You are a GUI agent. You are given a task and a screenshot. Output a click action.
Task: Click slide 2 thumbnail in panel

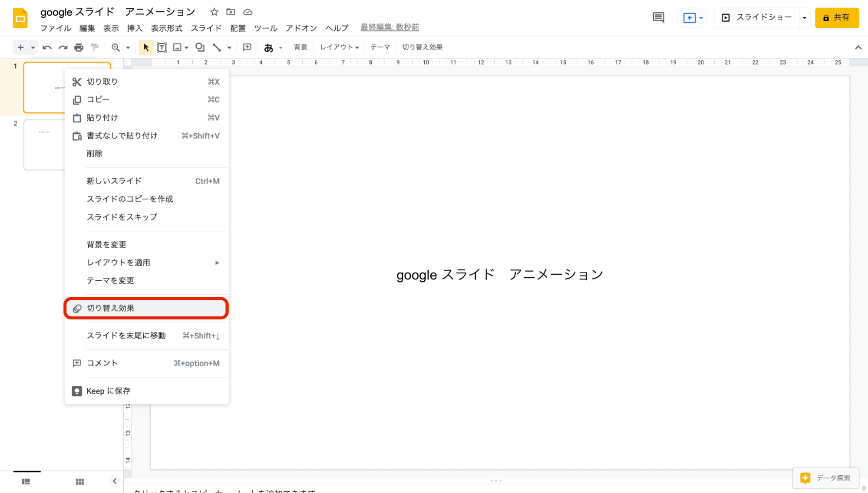tap(45, 143)
